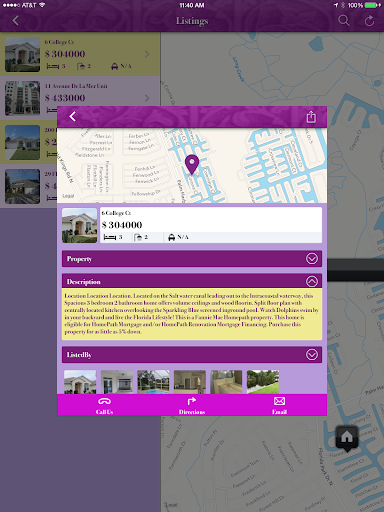The image size is (384, 512).
Task: Tap the house marker on background map
Action: (x=347, y=438)
